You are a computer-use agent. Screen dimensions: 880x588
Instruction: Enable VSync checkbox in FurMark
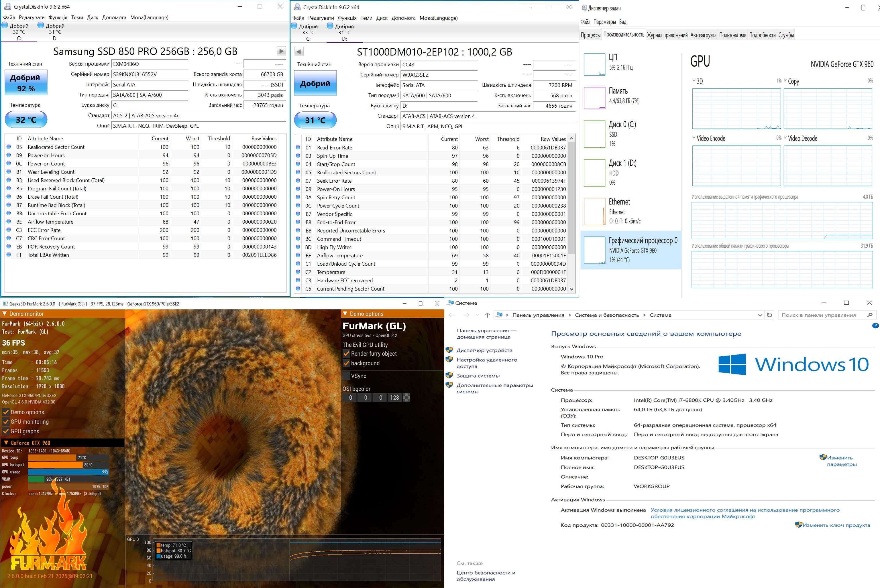[x=346, y=376]
